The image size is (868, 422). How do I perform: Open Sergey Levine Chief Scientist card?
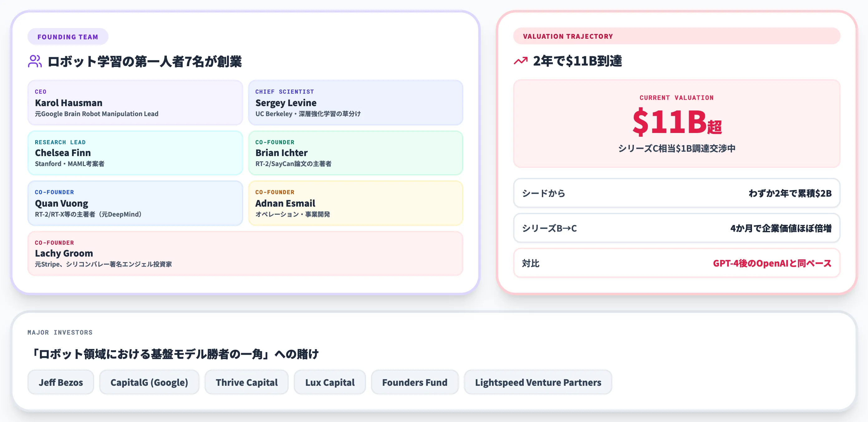[355, 103]
